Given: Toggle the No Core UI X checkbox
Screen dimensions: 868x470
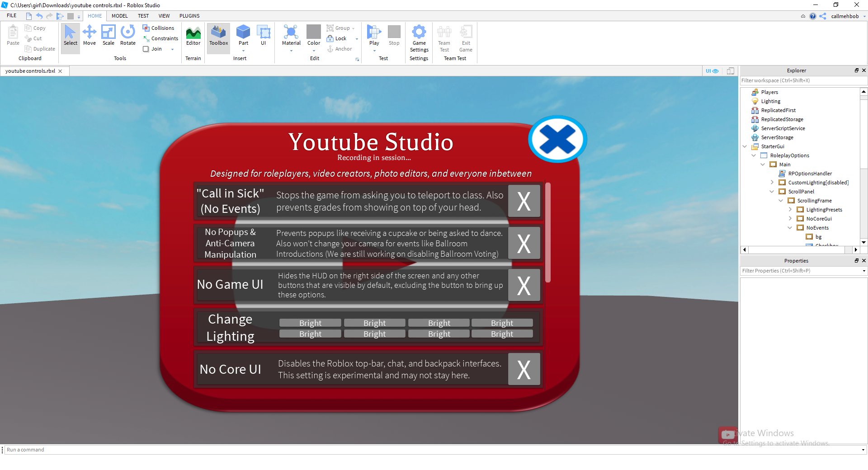Looking at the screenshot, I should tap(524, 369).
